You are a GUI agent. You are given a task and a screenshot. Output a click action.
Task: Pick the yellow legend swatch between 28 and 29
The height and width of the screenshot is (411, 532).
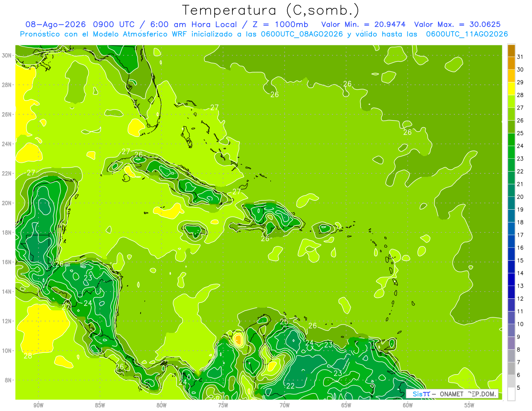point(511,89)
